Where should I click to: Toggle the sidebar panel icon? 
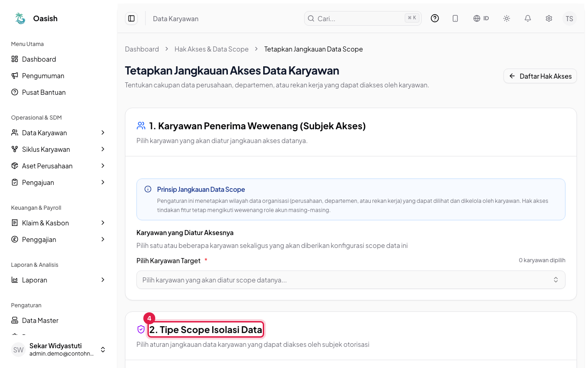coord(131,18)
